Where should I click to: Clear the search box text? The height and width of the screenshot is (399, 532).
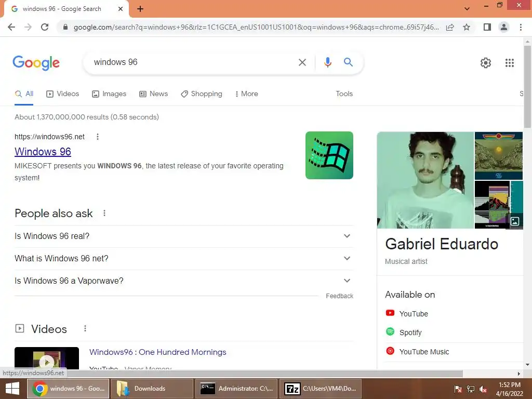(302, 62)
